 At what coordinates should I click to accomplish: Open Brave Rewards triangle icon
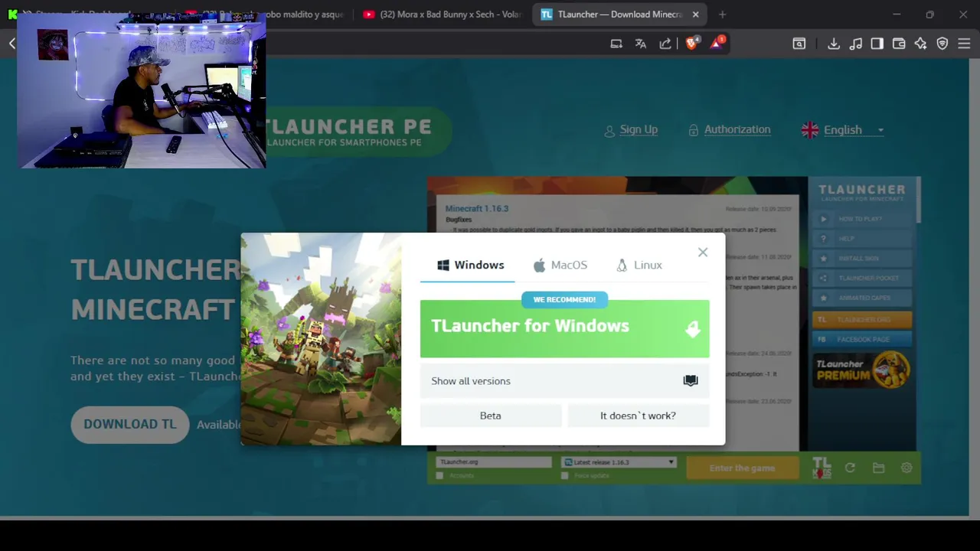[x=717, y=43]
